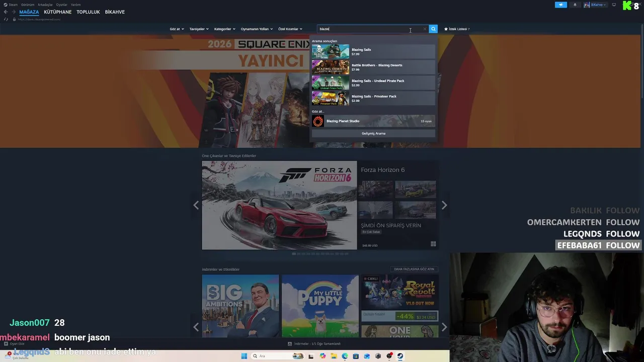Open the Görünüm menu
Image resolution: width=644 pixels, height=362 pixels.
point(28,5)
